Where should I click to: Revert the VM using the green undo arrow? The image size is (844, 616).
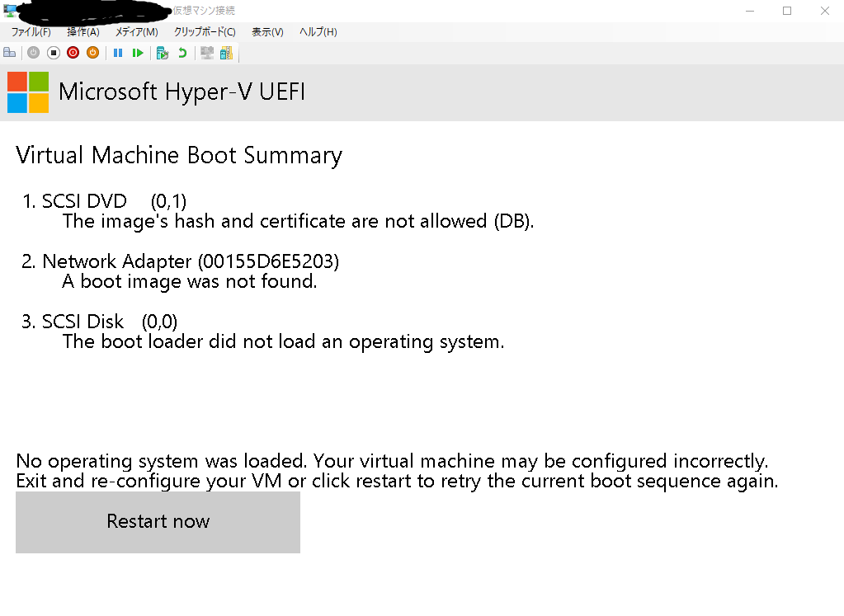[182, 53]
